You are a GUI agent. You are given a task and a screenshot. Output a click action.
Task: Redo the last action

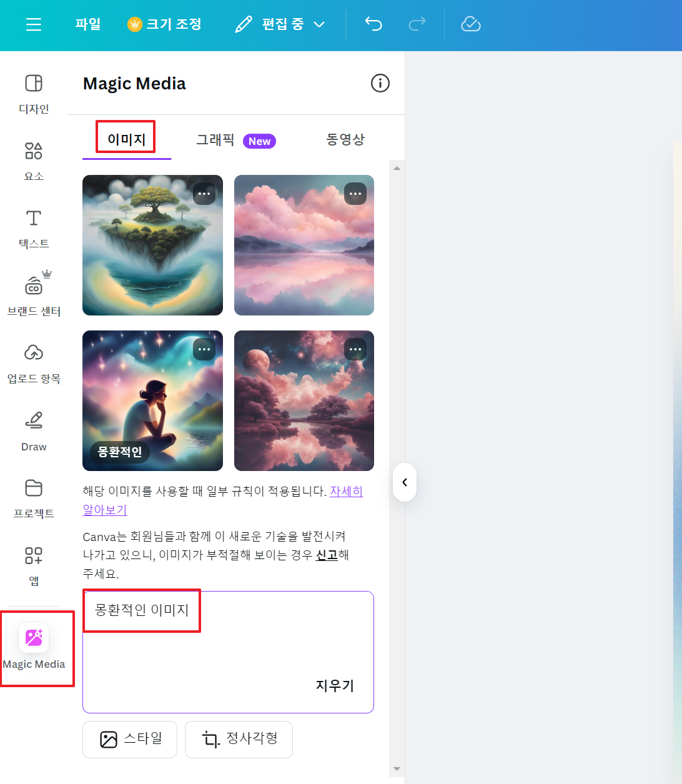417,24
